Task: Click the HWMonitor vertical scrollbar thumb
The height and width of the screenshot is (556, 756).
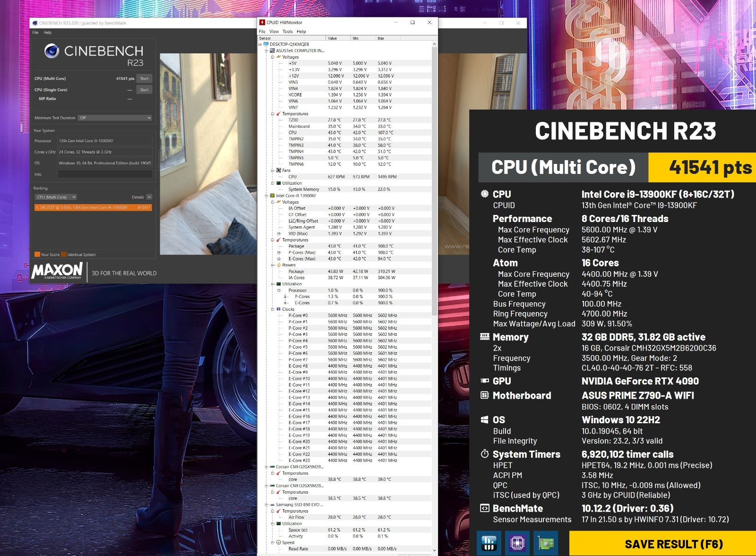Action: coord(434,181)
